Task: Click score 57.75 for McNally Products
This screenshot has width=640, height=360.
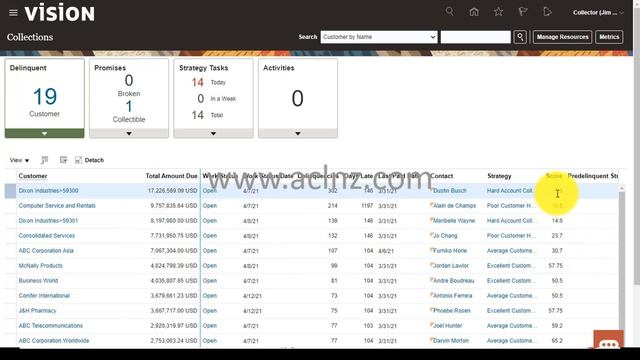Action: tap(556, 266)
